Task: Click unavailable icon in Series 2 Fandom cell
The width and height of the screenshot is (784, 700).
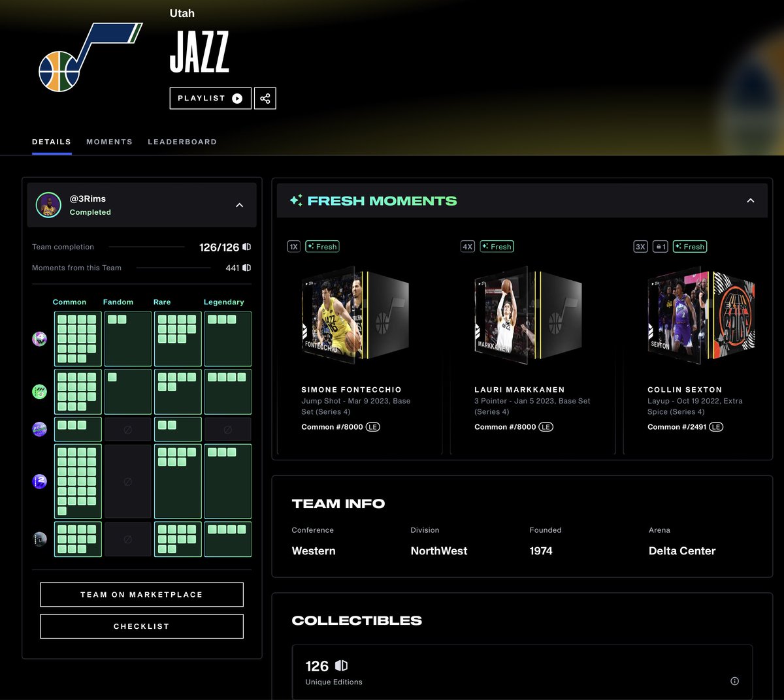Action: pos(128,482)
